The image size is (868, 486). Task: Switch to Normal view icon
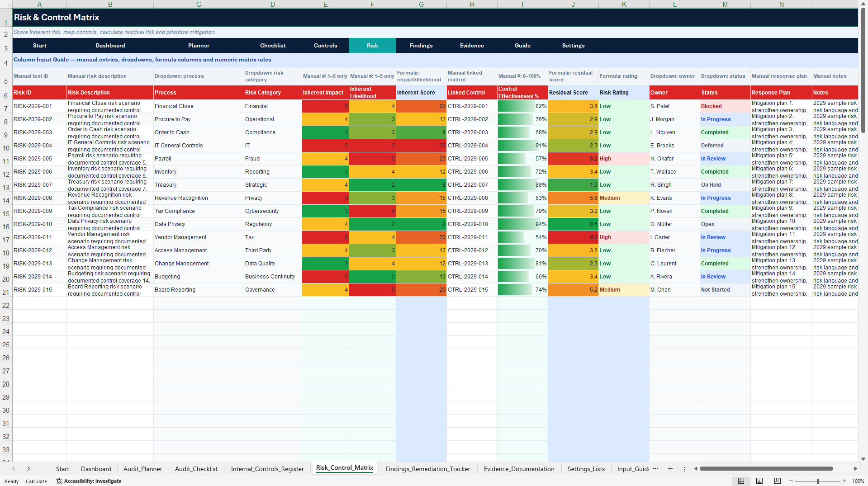pos(741,481)
